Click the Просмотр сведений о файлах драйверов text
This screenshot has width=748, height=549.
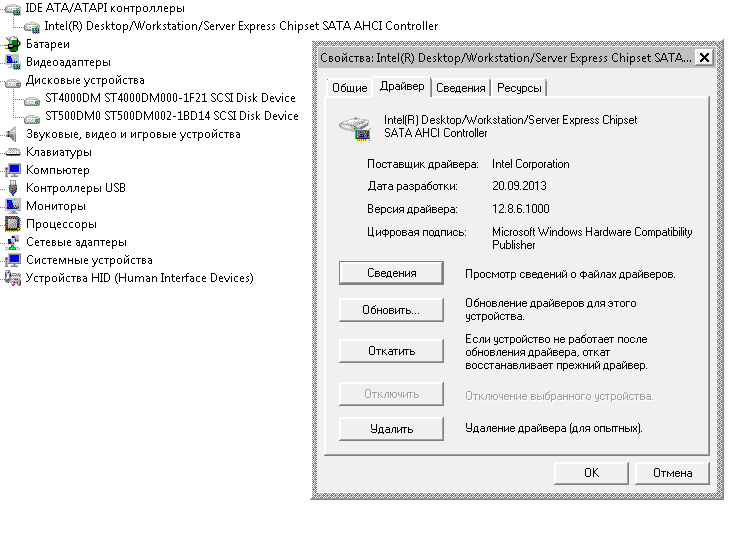tap(570, 274)
